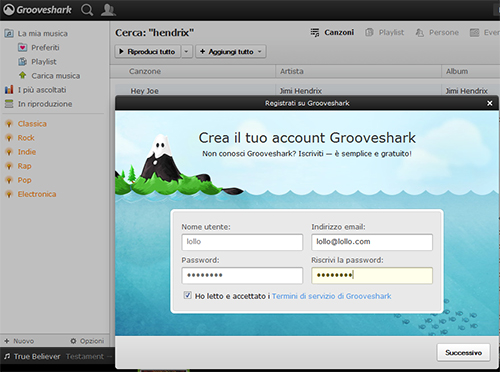Screen dimensions: 500x372
Task: Switch to the Canzoni tab
Action: point(332,32)
